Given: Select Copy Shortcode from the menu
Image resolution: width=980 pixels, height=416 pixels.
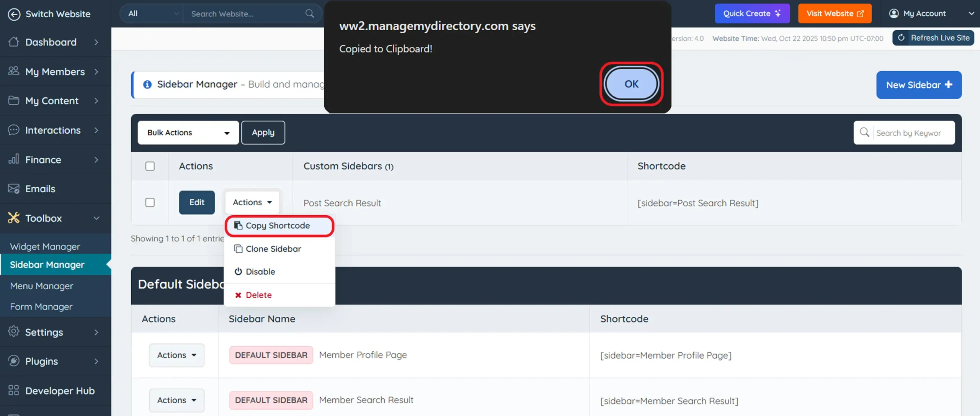Looking at the screenshot, I should click(278, 226).
